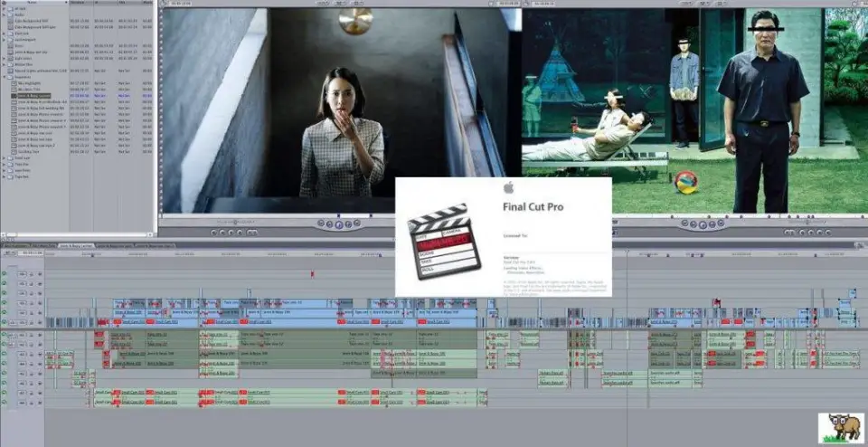Toggle the green enable light on first audio track

coord(5,334)
